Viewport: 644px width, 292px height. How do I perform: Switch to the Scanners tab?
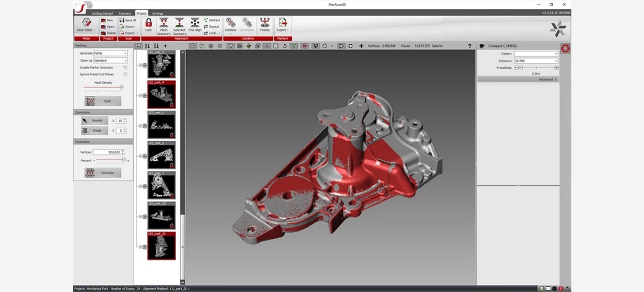coord(124,13)
